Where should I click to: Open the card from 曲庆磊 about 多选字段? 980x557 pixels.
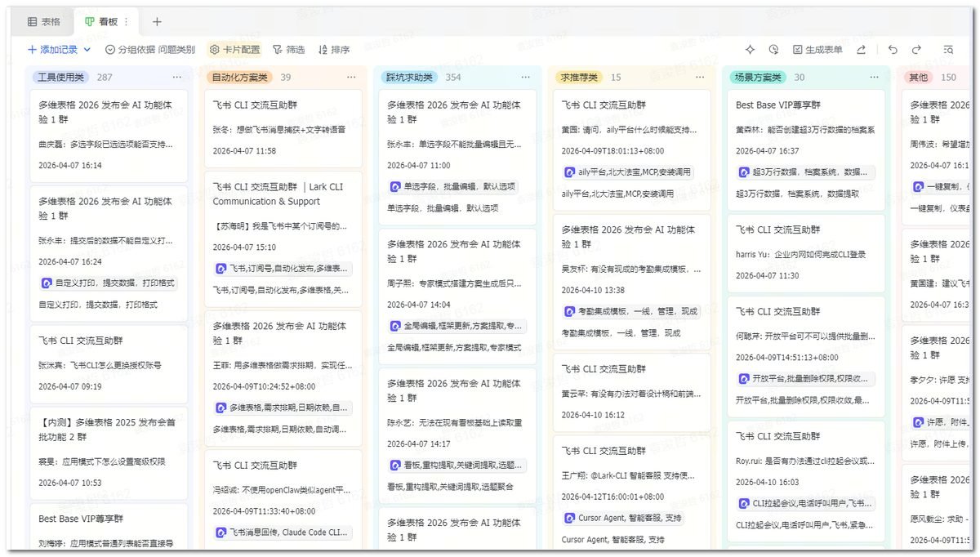(x=109, y=134)
